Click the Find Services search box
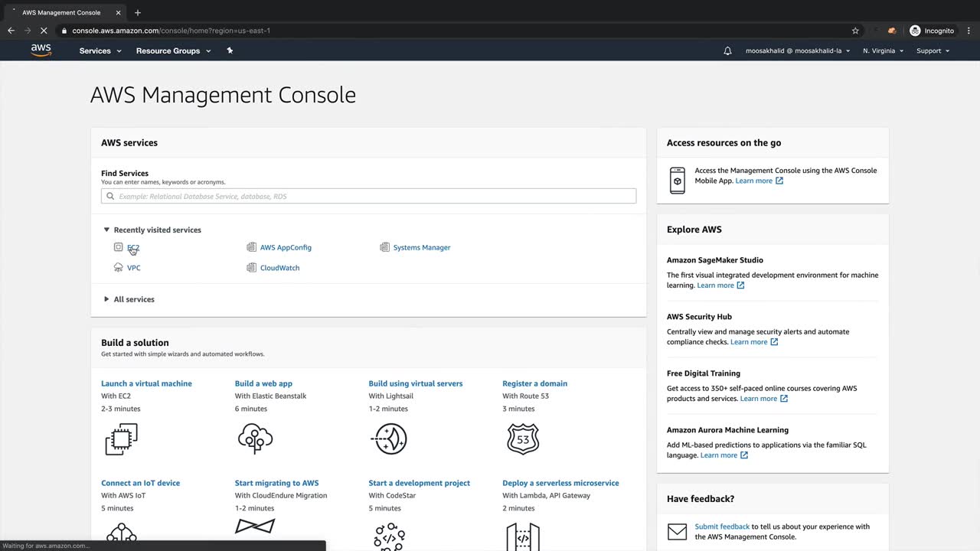Screen dimensions: 980x551 point(368,196)
